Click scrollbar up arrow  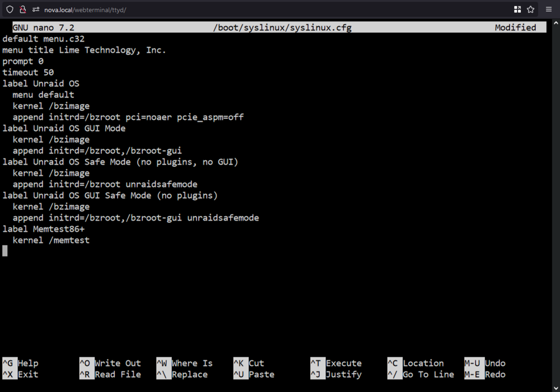click(556, 23)
